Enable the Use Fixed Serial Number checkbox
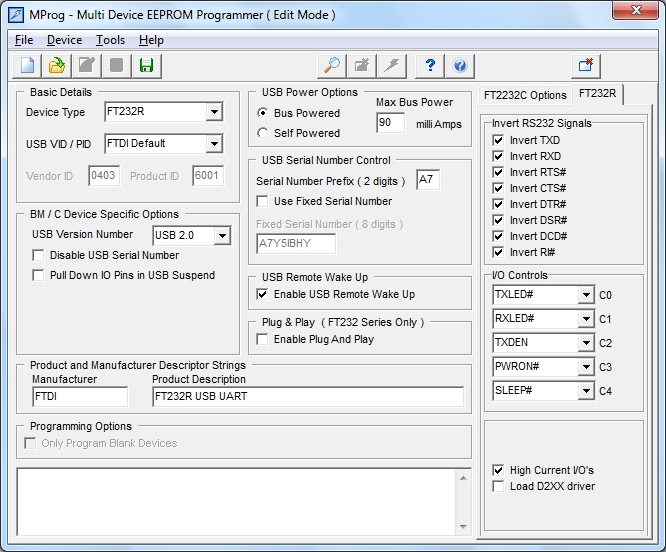The image size is (666, 552). tap(263, 201)
